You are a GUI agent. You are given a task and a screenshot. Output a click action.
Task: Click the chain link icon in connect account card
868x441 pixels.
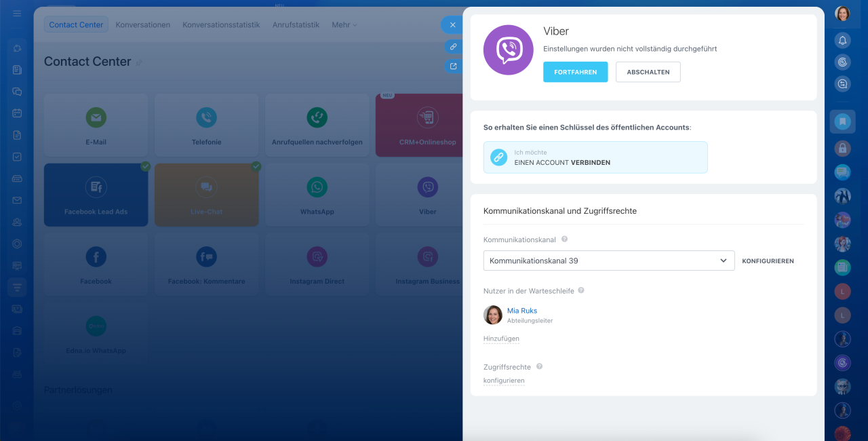[498, 157]
